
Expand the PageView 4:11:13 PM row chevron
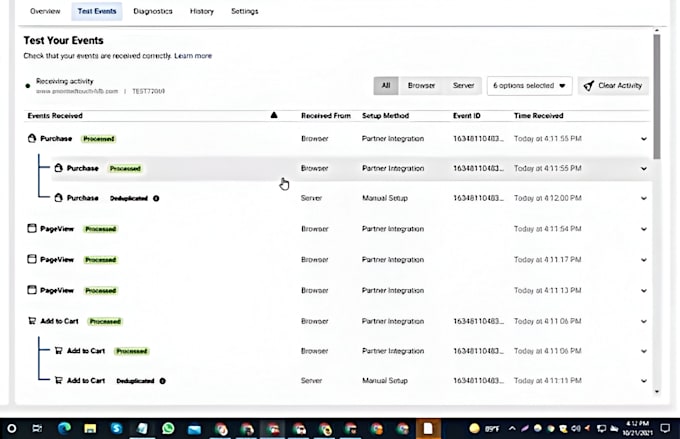pos(644,291)
